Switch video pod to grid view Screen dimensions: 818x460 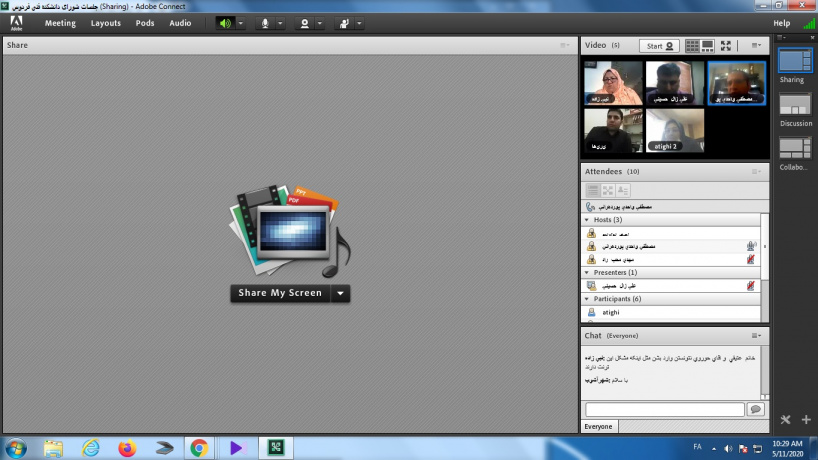[692, 46]
